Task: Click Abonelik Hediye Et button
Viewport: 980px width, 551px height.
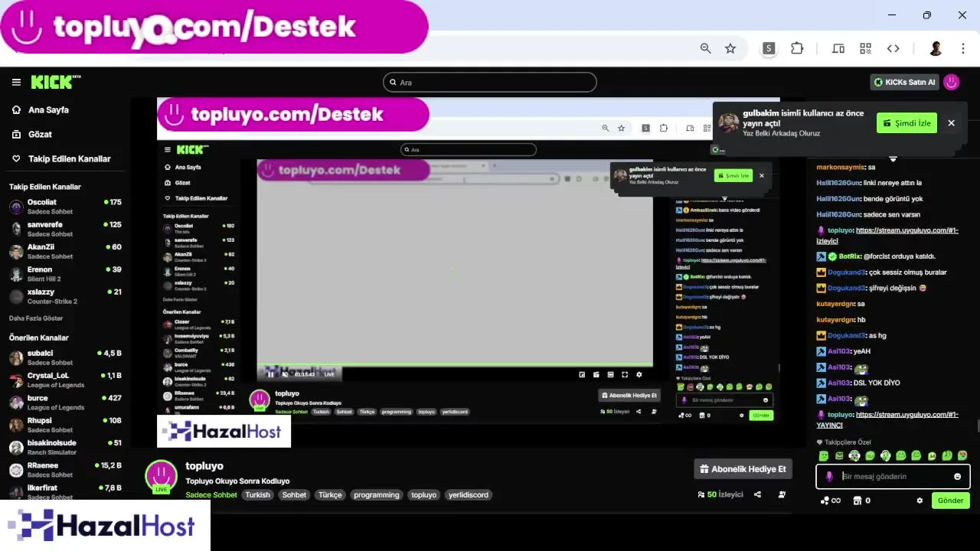Action: pos(743,469)
